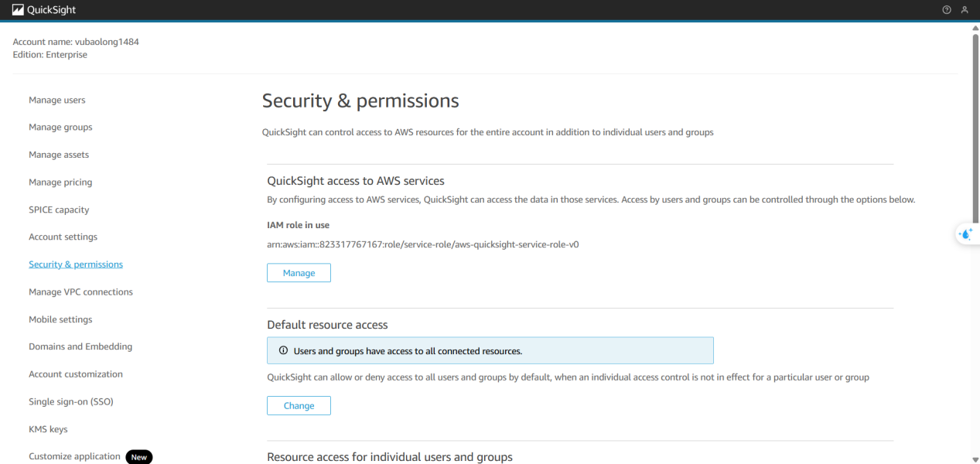
Task: Select Security & permissions link
Action: click(x=76, y=264)
